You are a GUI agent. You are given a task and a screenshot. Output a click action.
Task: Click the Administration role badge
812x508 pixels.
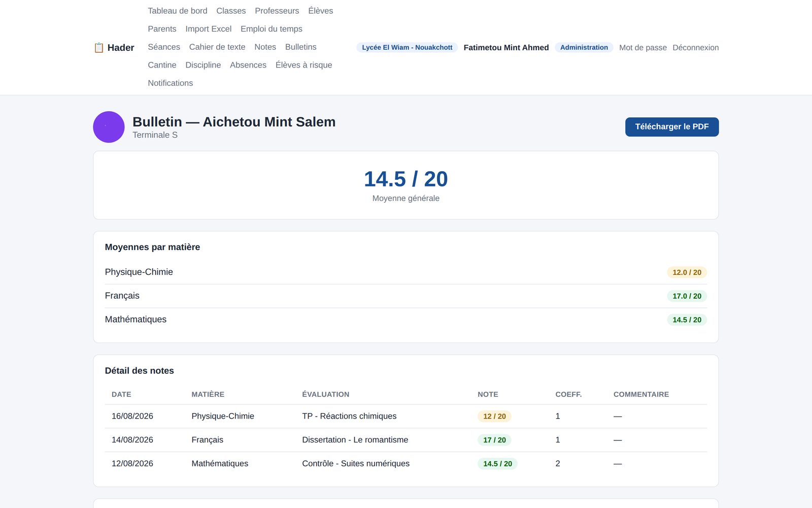[x=584, y=48]
